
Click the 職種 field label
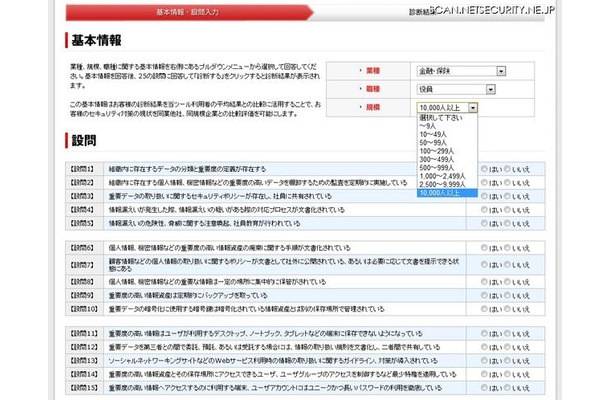pos(373,89)
